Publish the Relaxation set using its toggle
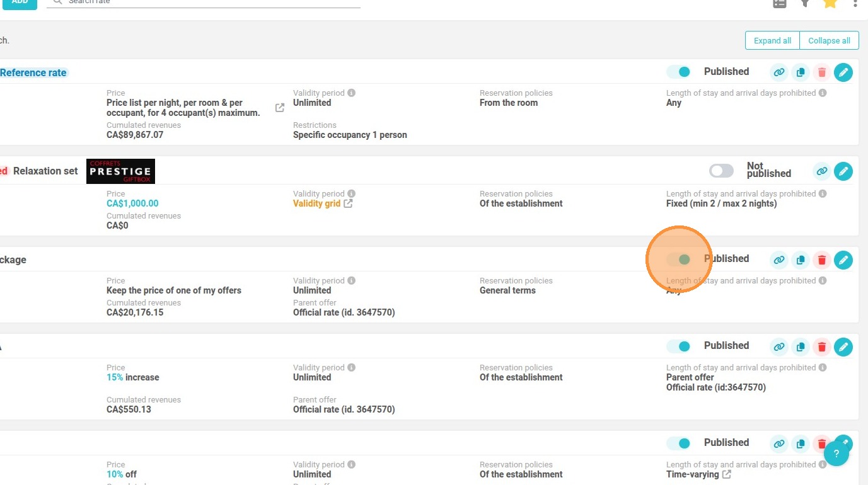The width and height of the screenshot is (868, 485). coord(721,171)
